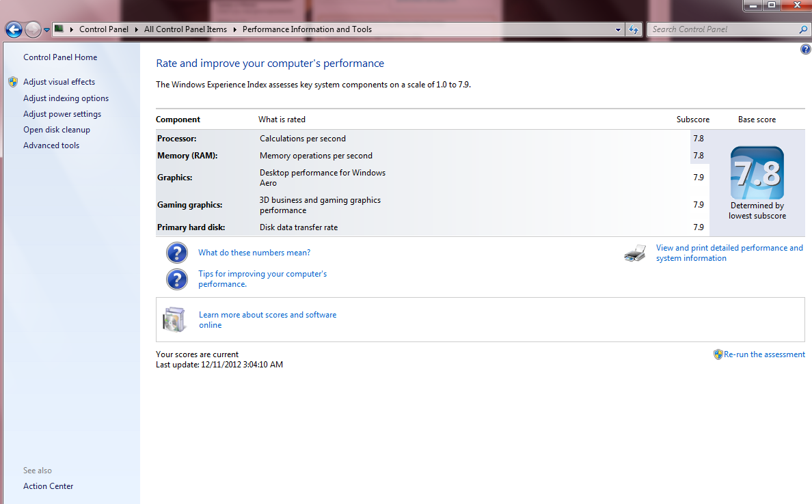Open disk cleanup from the sidebar

(57, 130)
